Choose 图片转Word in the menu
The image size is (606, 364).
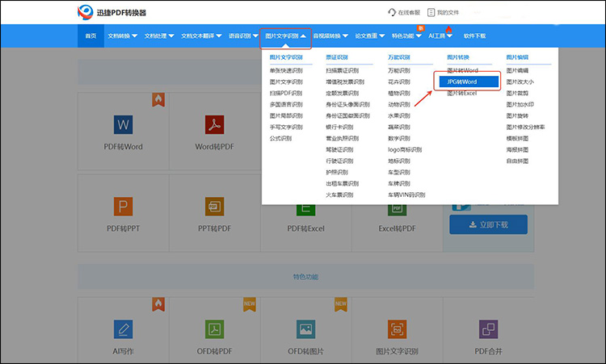click(463, 70)
